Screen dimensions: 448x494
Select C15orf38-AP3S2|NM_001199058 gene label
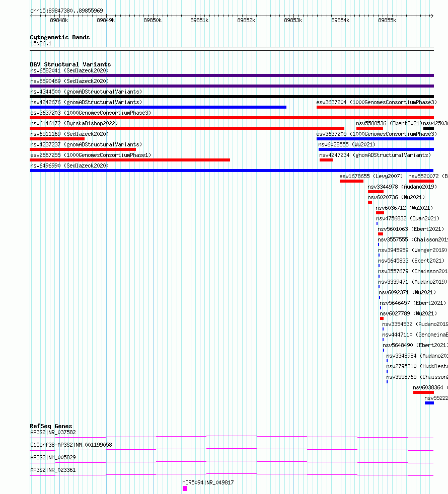click(71, 445)
